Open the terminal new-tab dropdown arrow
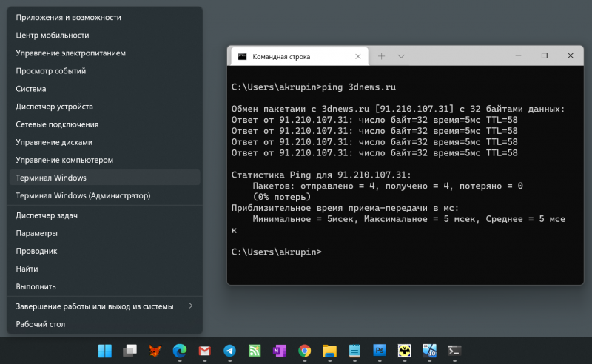 click(401, 56)
